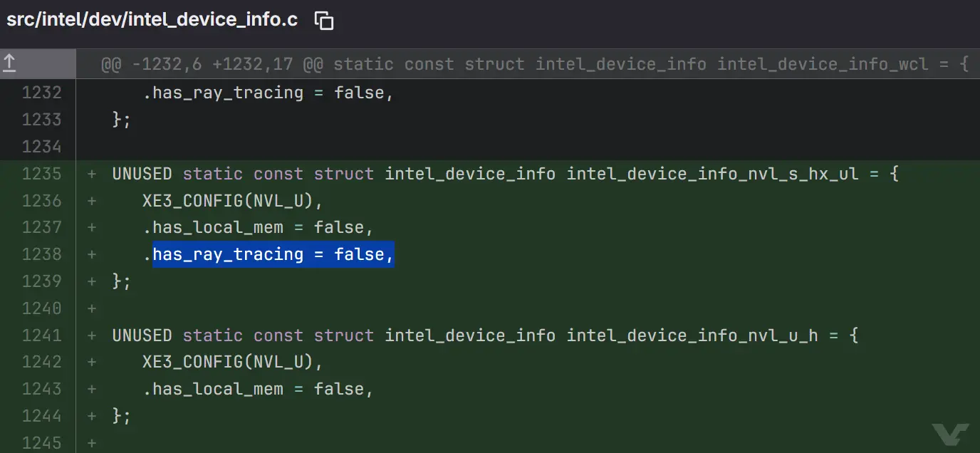980x453 pixels.
Task: Click the plus marker on line 1239
Action: pyautogui.click(x=91, y=281)
